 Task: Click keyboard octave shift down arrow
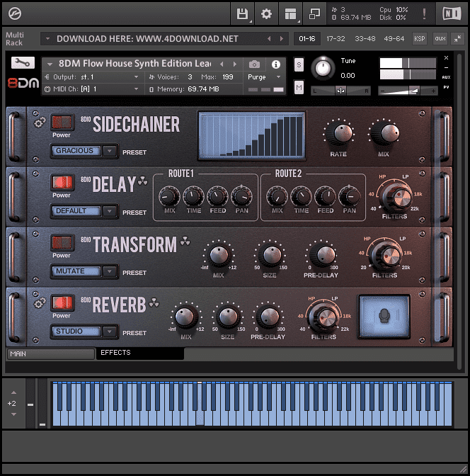point(13,414)
